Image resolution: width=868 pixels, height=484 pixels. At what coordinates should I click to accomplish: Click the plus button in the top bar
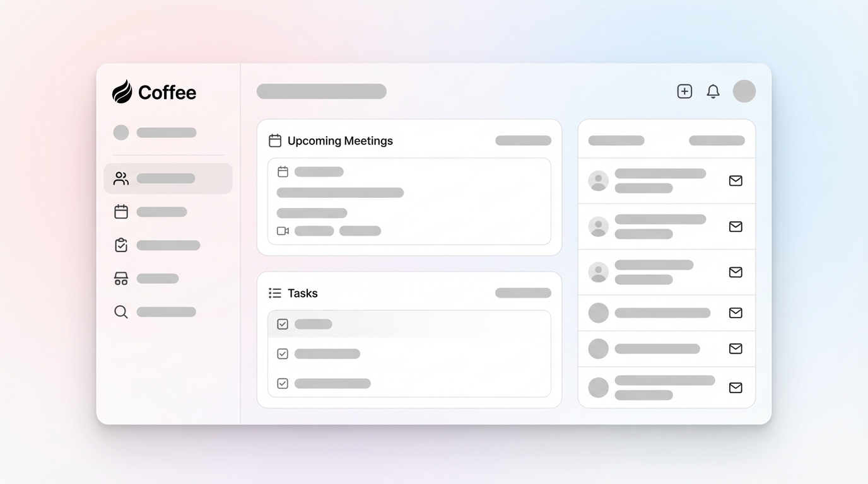click(684, 91)
